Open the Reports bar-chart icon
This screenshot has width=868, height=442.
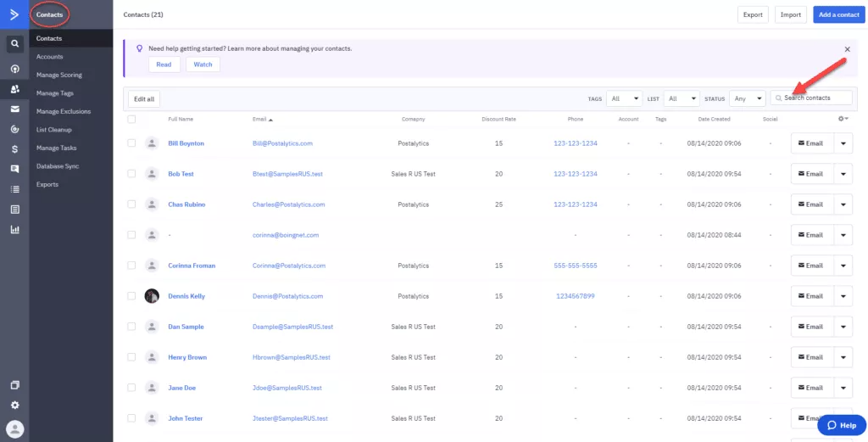15,229
